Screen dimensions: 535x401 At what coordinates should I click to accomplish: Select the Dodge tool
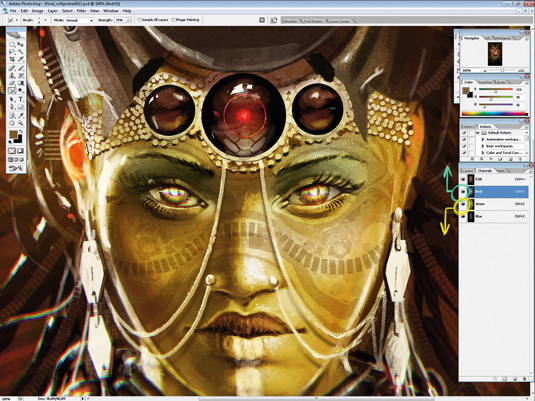[20, 91]
